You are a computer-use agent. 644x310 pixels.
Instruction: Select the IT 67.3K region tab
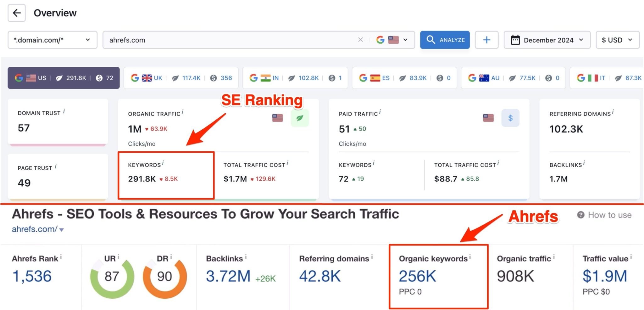[607, 78]
